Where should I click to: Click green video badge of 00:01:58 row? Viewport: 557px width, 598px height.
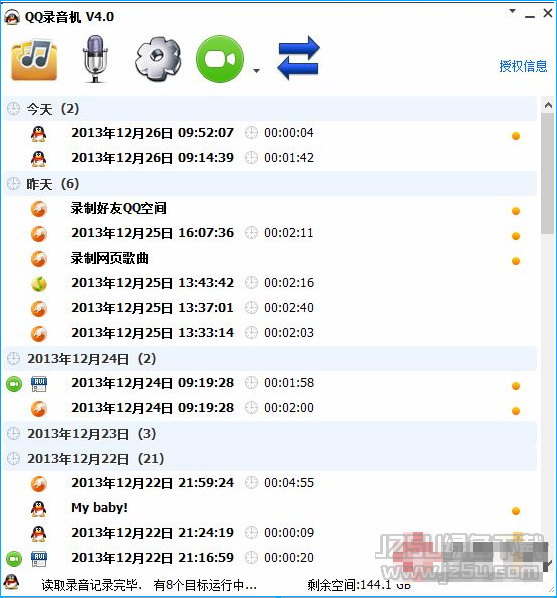click(x=14, y=384)
